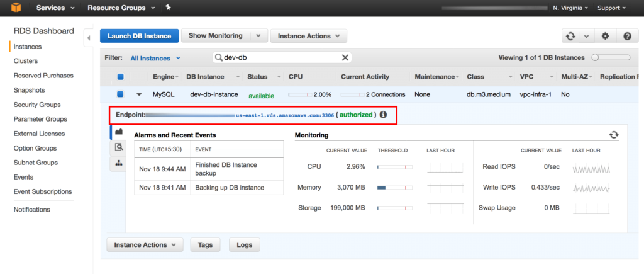
Task: Click the Memory threshold bar
Action: [x=395, y=188]
